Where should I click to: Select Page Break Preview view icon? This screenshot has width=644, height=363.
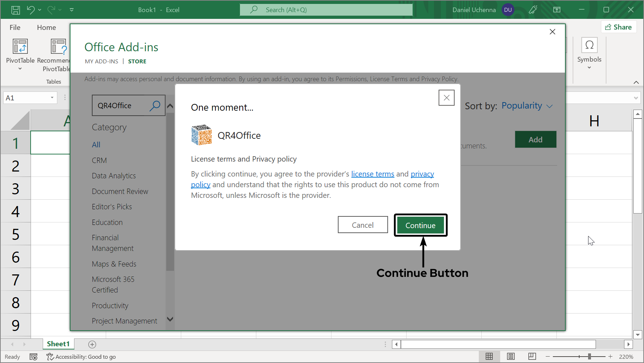[x=532, y=357]
